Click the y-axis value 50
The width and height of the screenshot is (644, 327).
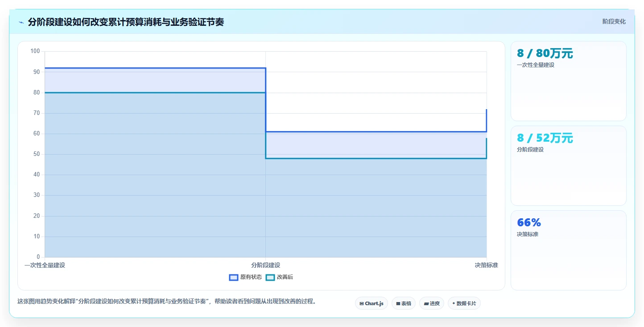click(x=37, y=154)
